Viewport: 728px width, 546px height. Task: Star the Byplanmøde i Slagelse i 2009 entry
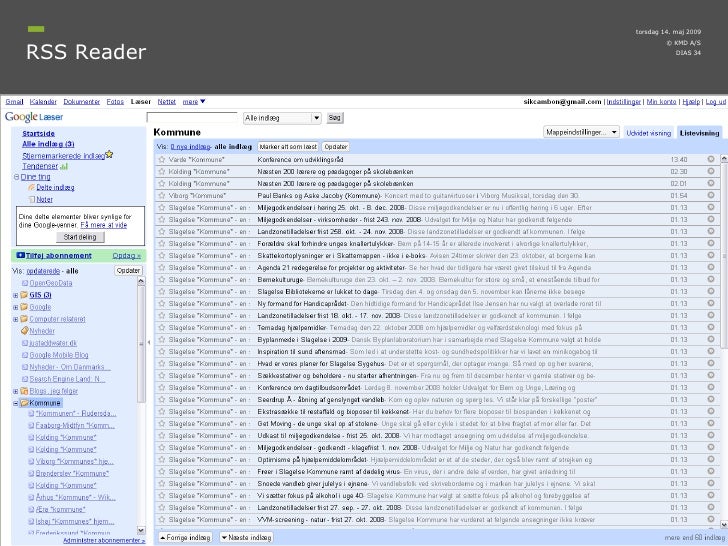click(162, 339)
